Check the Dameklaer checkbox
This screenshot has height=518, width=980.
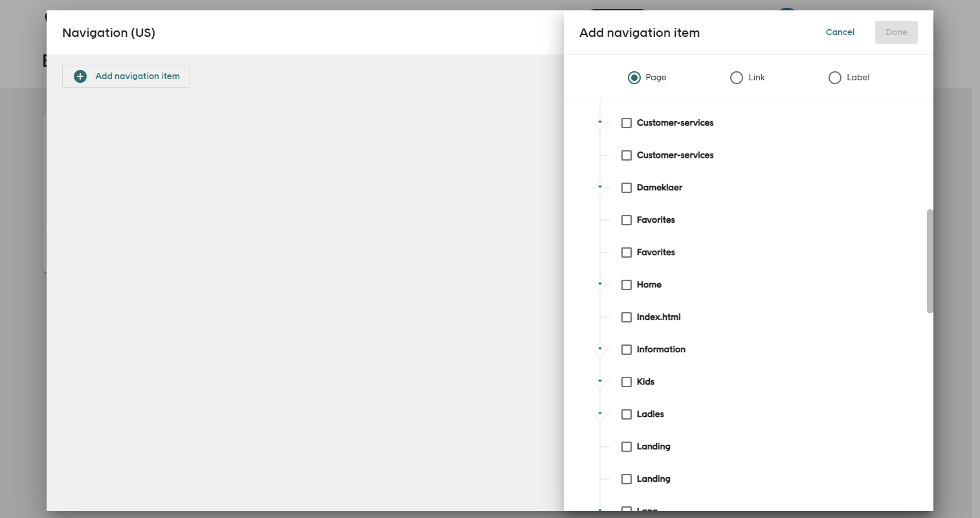coord(627,188)
